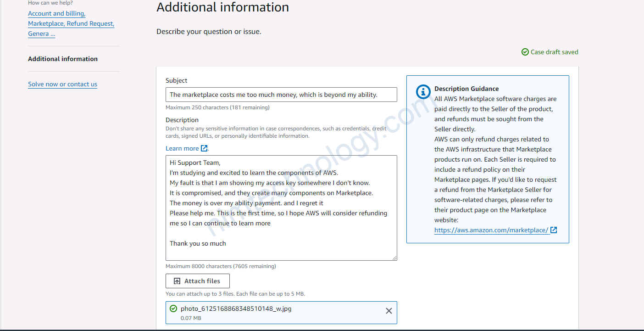Select the Additional information step in sidebar
The image size is (644, 331).
click(63, 59)
